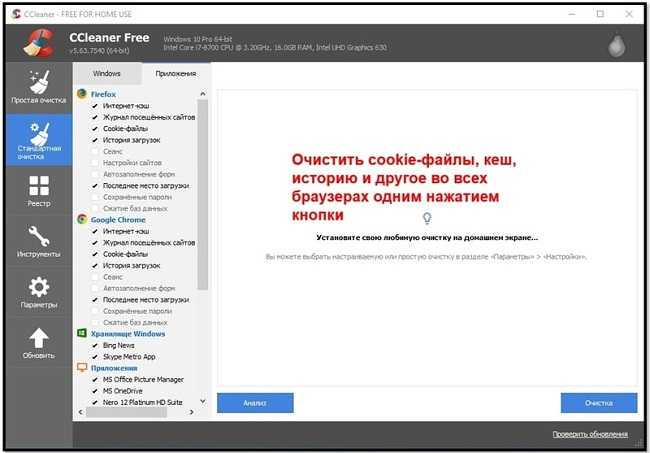The image size is (650, 453).
Task: Enable Firefox Сохранённые пароли checkbox
Action: pos(95,197)
